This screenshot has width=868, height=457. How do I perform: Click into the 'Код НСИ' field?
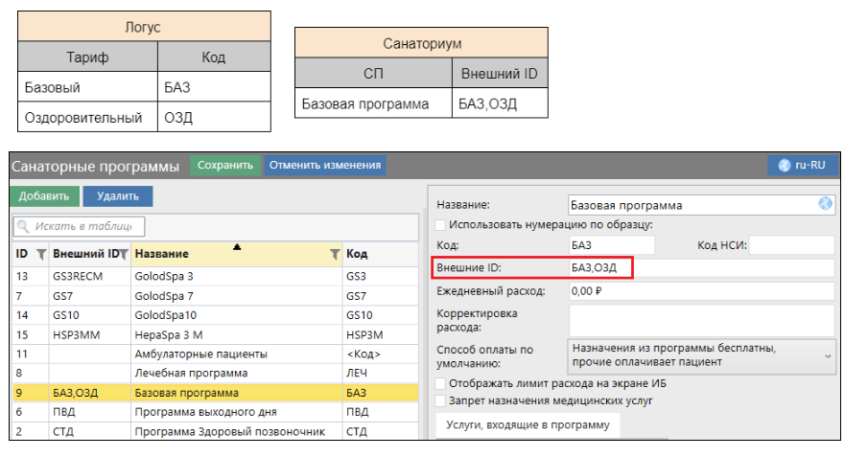(x=791, y=245)
